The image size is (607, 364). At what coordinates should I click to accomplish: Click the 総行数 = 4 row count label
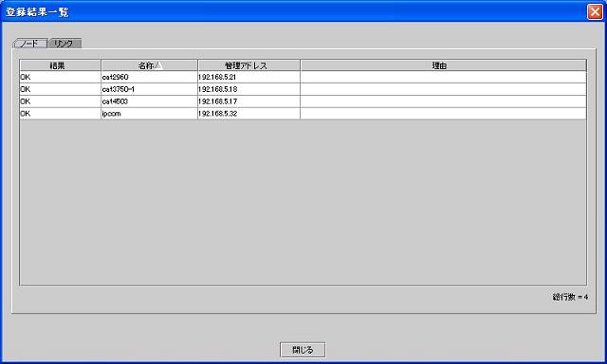pyautogui.click(x=570, y=297)
